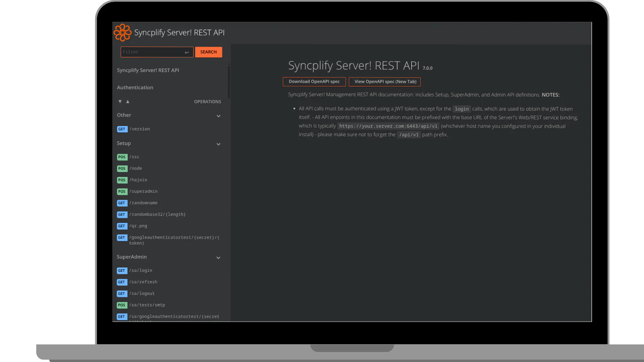Select GET /qr.png endpoint
The height and width of the screenshot is (362, 644).
(x=132, y=226)
